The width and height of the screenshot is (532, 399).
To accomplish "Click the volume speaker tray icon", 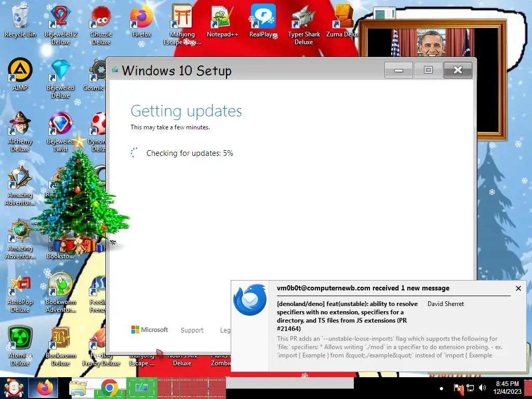I will tap(482, 388).
